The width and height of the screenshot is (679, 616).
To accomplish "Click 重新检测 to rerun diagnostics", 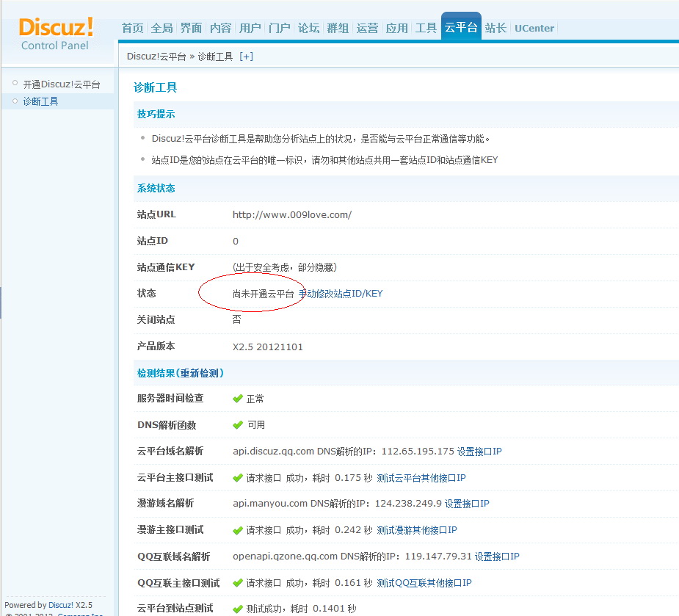I will pyautogui.click(x=200, y=373).
